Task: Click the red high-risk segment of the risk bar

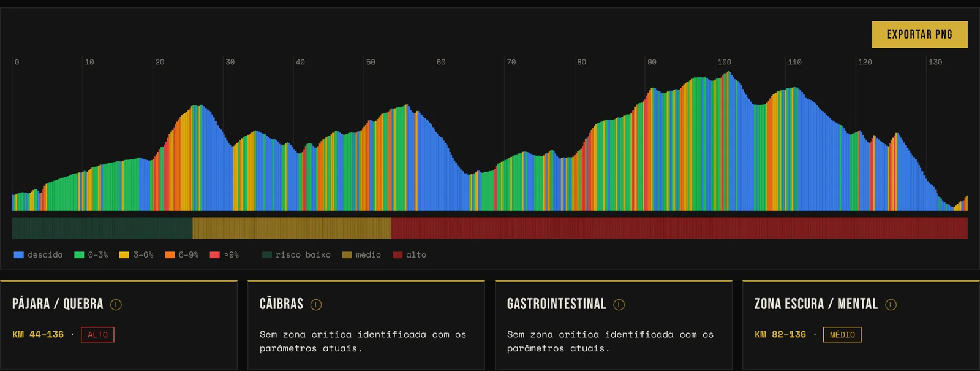Action: [x=679, y=228]
